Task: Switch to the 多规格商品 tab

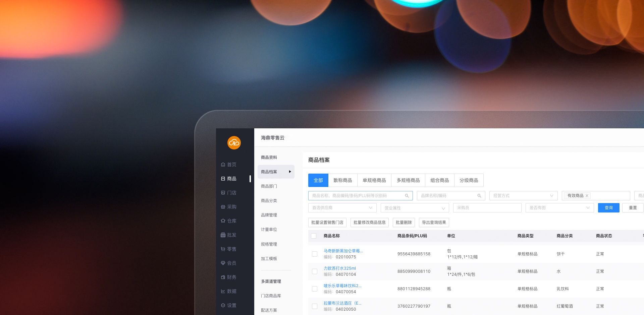Action: tap(408, 180)
